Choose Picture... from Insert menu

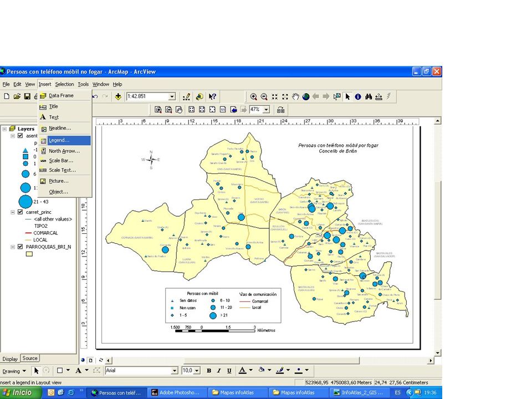click(64, 181)
